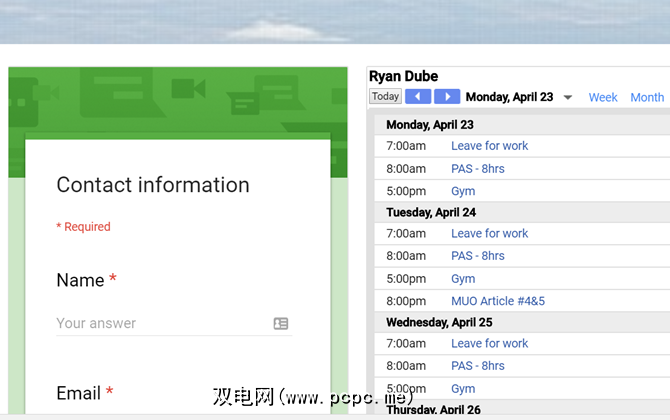Select the Tuesday, April 24 header row
670x420 pixels.
522,212
